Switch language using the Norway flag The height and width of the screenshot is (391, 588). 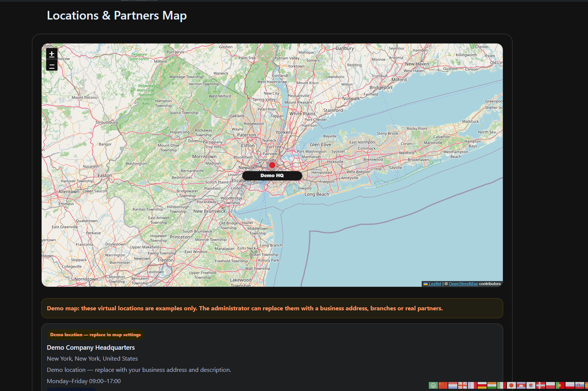[x=541, y=385]
